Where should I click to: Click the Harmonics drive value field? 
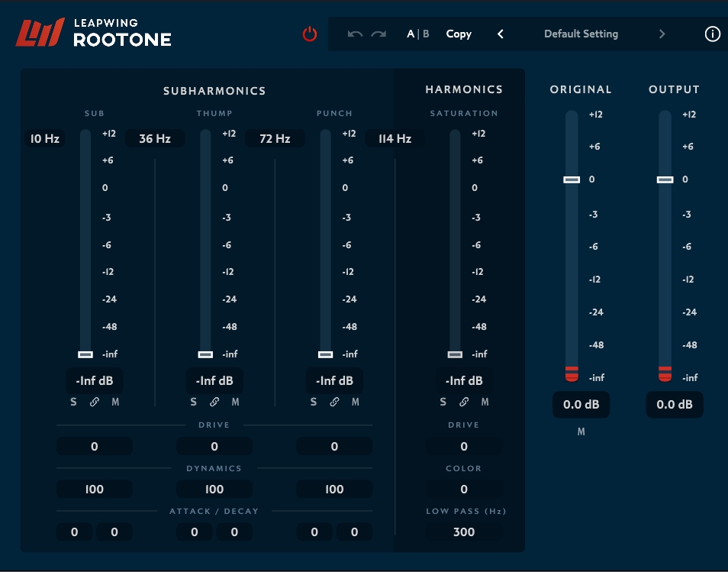pos(464,447)
